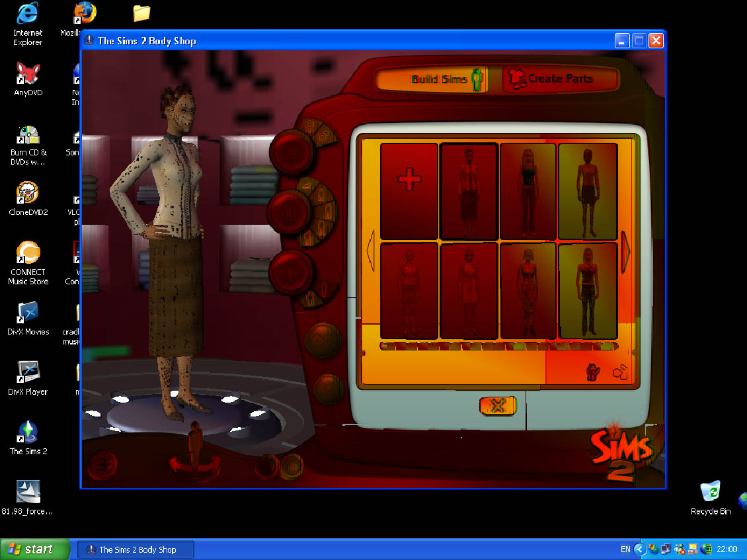Click the middle round red body button
747x560 pixels.
tap(289, 211)
